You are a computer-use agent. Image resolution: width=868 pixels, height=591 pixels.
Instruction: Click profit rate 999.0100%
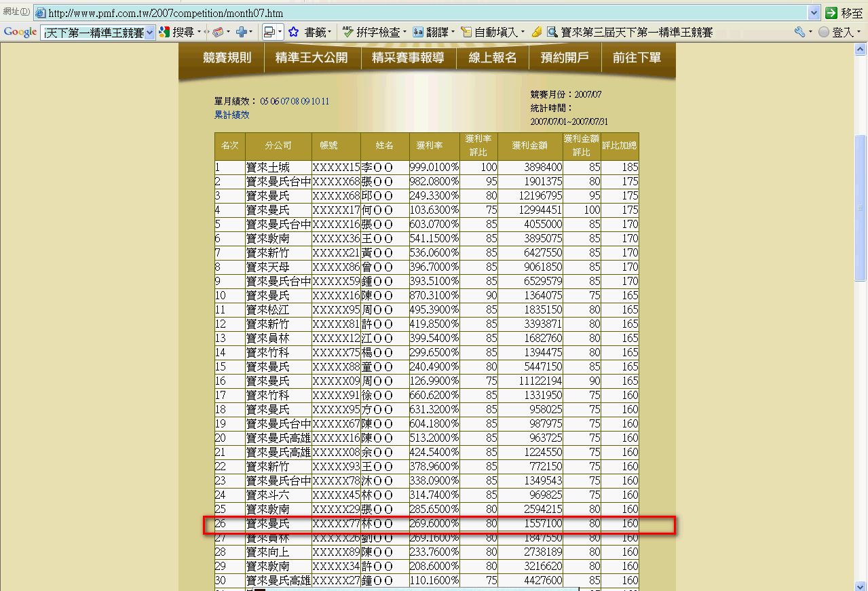434,168
